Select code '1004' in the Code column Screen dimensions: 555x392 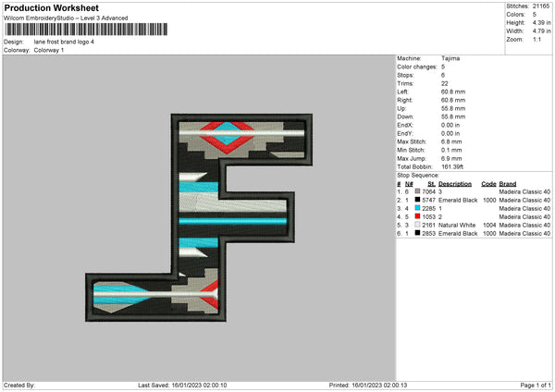489,225
